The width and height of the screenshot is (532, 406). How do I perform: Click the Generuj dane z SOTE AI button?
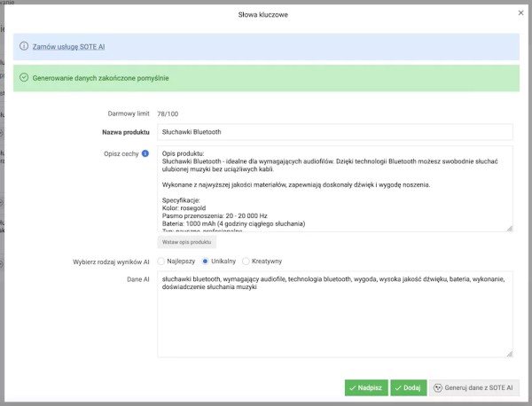473,388
